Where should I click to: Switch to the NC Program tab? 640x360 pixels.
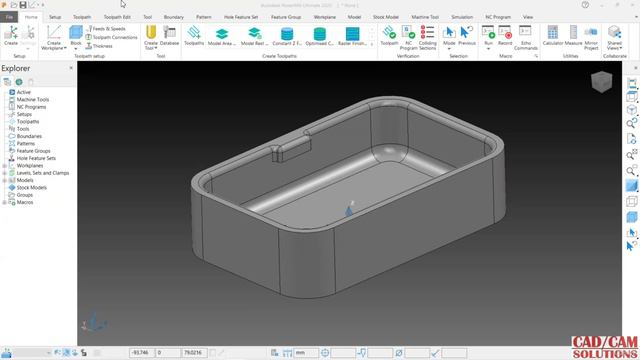pos(498,17)
